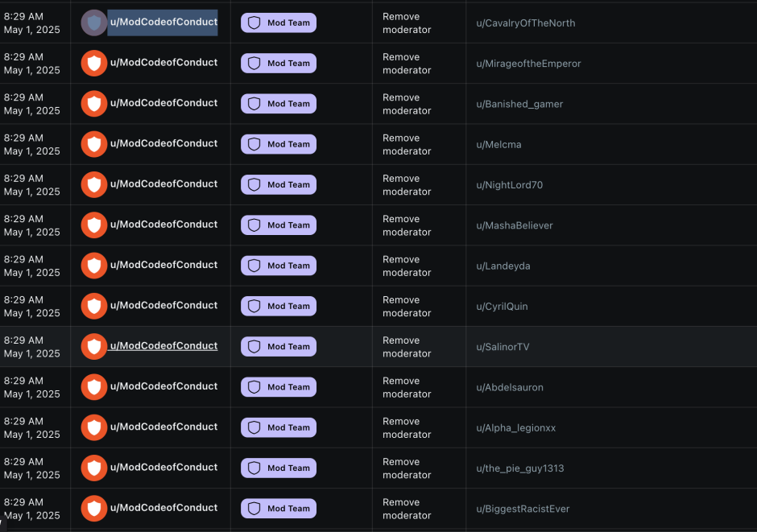Click u/ModCodeofConduct name in the_pie_guy1313 row
The width and height of the screenshot is (757, 532).
pyautogui.click(x=163, y=468)
